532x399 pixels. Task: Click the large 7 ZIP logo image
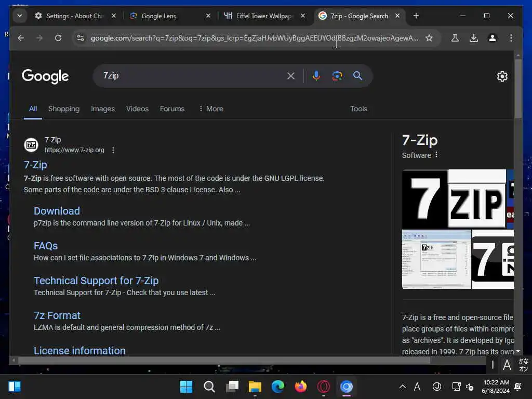(x=454, y=199)
